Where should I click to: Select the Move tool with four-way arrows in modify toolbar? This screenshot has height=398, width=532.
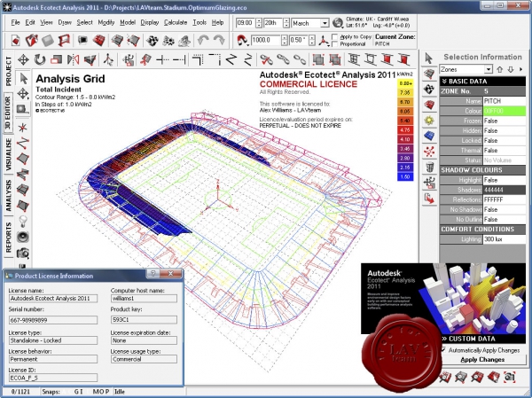point(23,60)
